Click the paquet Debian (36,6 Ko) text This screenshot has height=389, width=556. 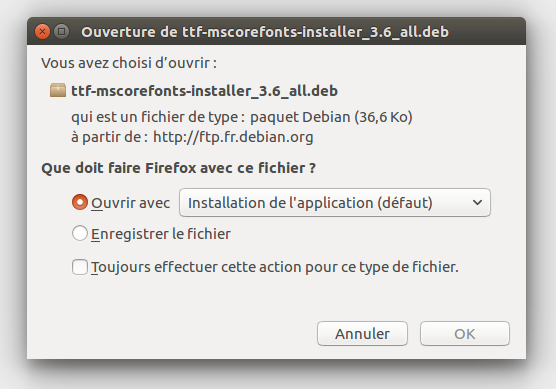(x=331, y=117)
